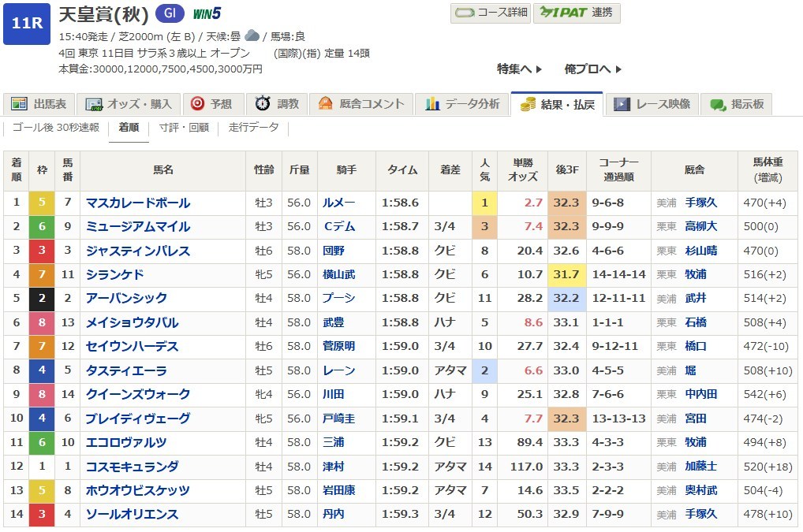Click the newspaper icon on 出馬表 tab
This screenshot has height=532, width=803.
pos(18,104)
